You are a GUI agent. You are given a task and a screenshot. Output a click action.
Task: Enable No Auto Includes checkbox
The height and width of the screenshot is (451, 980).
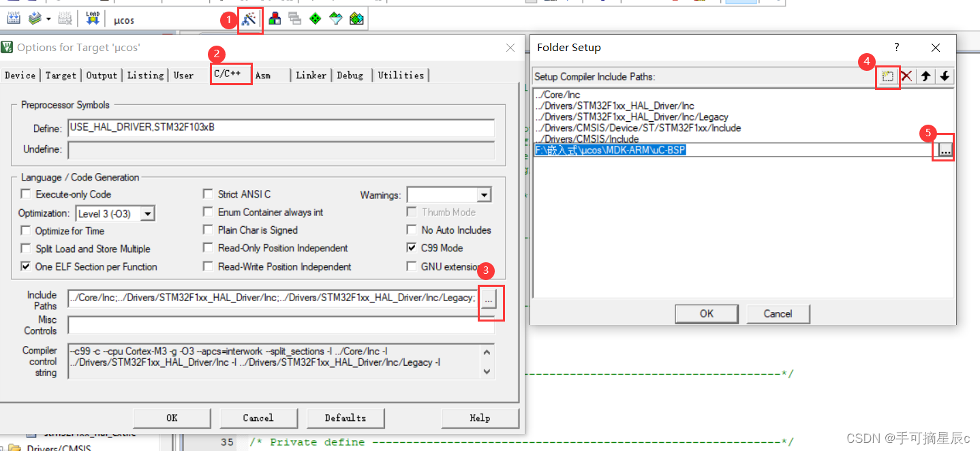pyautogui.click(x=411, y=230)
